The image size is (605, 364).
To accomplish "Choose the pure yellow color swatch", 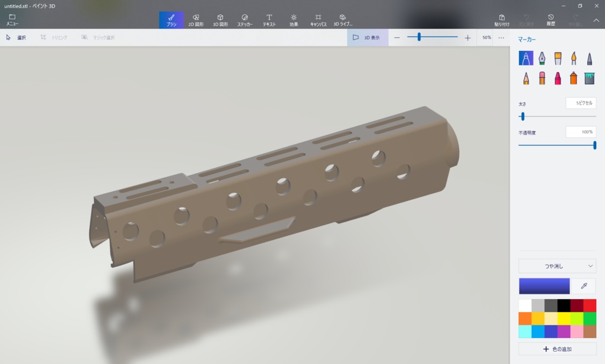I will click(564, 318).
